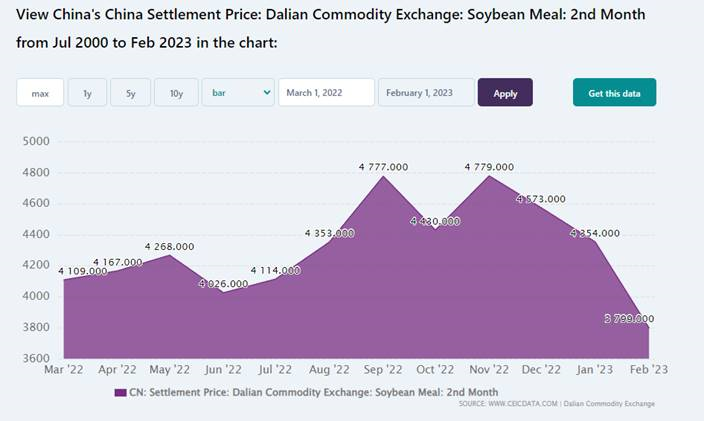Click the Nov '22 data point 4 779.000
This screenshot has height=421, width=704.
point(489,167)
